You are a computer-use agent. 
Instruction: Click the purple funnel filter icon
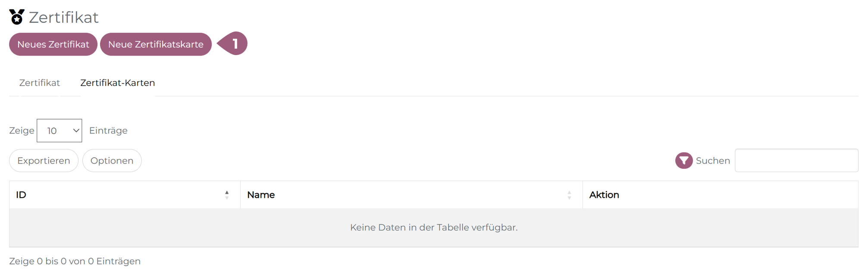click(x=683, y=161)
